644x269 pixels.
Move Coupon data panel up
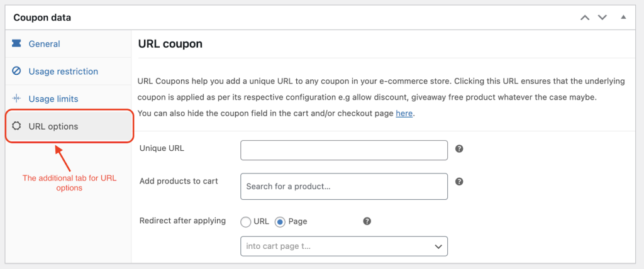(x=585, y=18)
